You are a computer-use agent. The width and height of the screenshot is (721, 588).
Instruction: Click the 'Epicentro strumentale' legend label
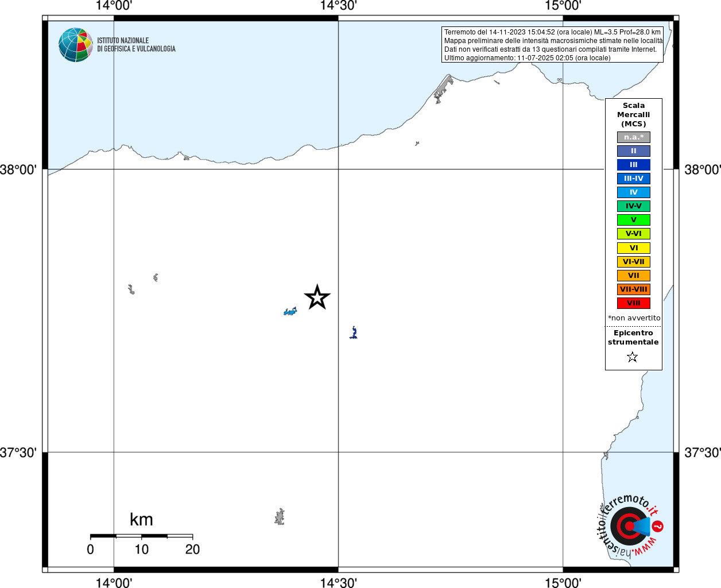click(633, 338)
